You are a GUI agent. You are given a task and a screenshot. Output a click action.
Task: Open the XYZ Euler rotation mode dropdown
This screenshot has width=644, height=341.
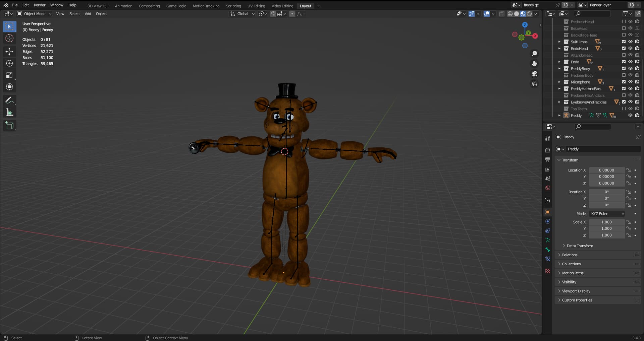(x=607, y=214)
